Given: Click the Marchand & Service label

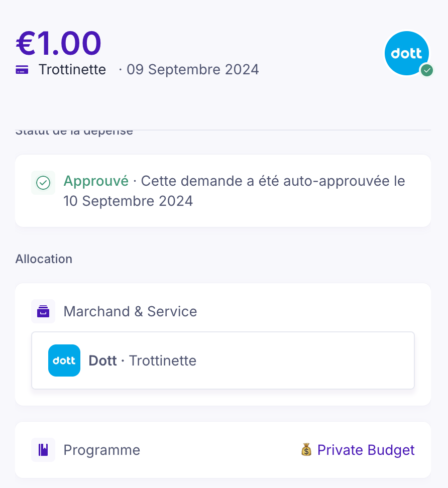Looking at the screenshot, I should pyautogui.click(x=130, y=311).
